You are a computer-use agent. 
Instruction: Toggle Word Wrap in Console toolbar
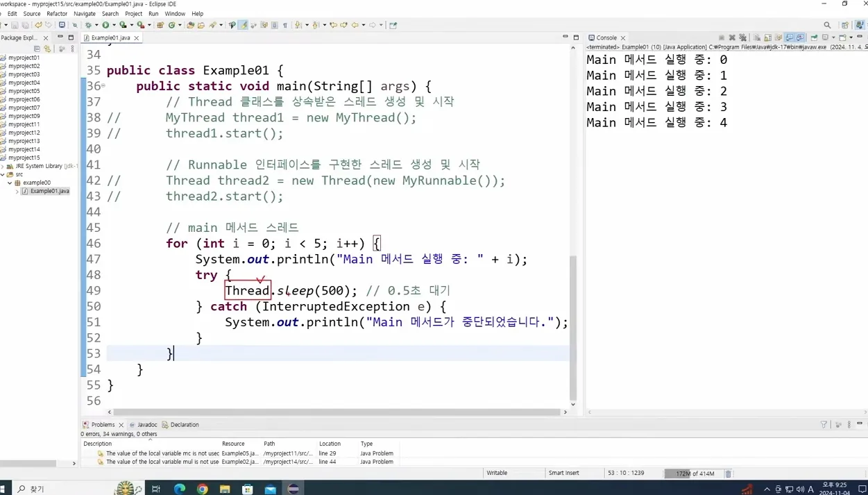(778, 37)
